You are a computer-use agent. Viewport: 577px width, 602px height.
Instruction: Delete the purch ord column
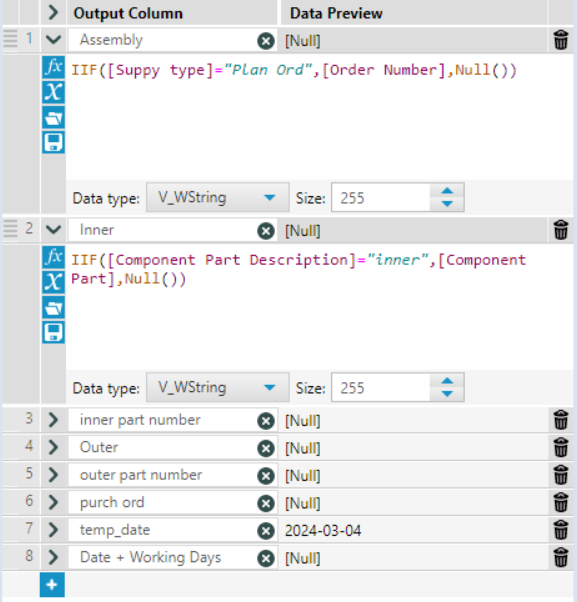560,503
